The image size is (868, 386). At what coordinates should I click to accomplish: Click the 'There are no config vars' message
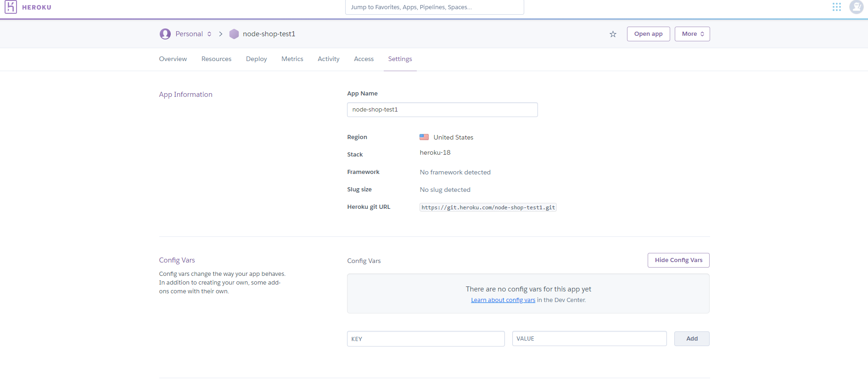point(528,289)
